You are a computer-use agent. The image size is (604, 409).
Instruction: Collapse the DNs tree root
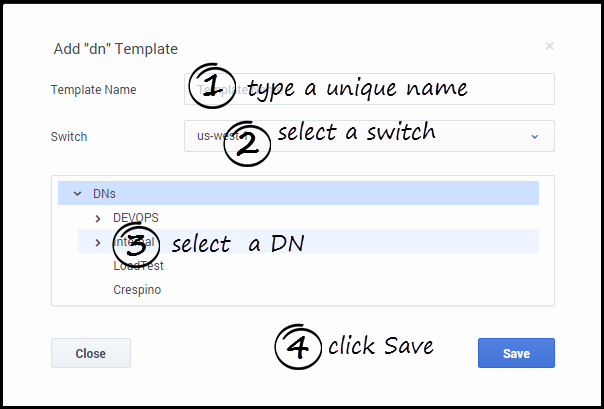click(x=77, y=193)
